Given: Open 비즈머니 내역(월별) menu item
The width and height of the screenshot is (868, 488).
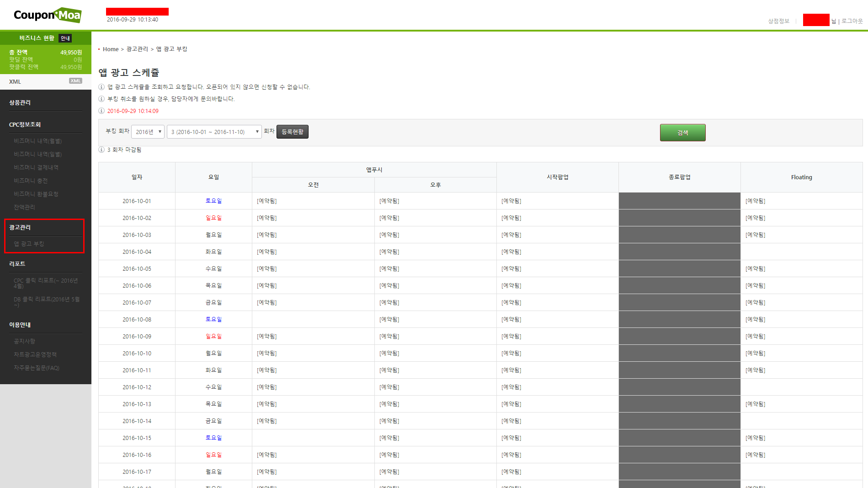Looking at the screenshot, I should coord(37,141).
